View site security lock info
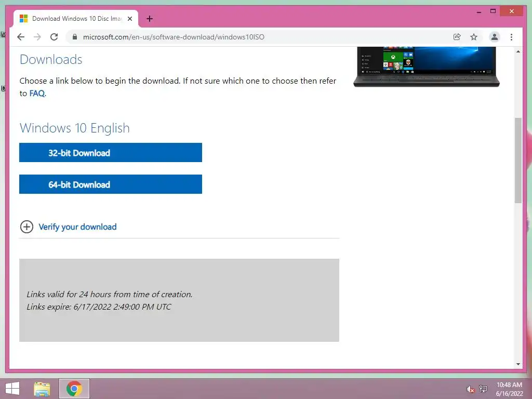 pyautogui.click(x=75, y=37)
